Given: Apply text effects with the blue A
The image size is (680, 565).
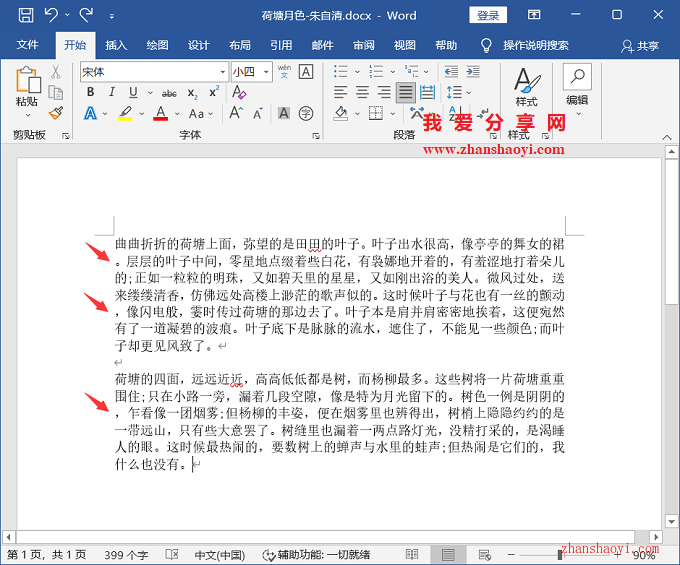Looking at the screenshot, I should (90, 114).
